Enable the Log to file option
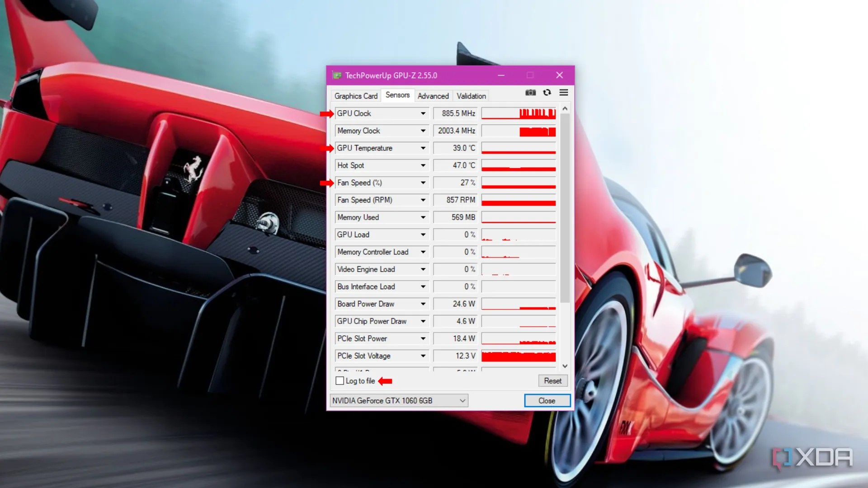Viewport: 868px width, 488px height. (x=340, y=381)
